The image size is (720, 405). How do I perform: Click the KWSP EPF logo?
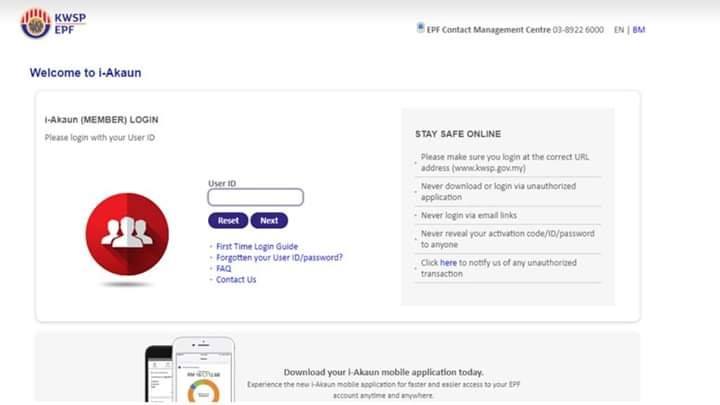[53, 23]
